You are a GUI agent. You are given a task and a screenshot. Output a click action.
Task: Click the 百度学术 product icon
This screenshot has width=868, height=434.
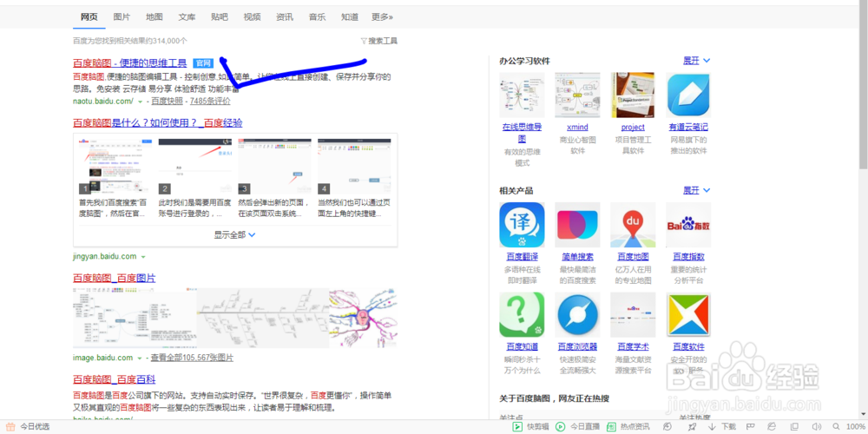click(633, 314)
